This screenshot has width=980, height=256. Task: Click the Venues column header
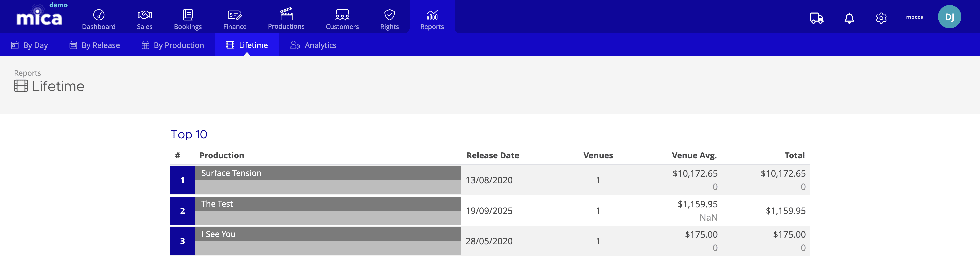pyautogui.click(x=598, y=155)
